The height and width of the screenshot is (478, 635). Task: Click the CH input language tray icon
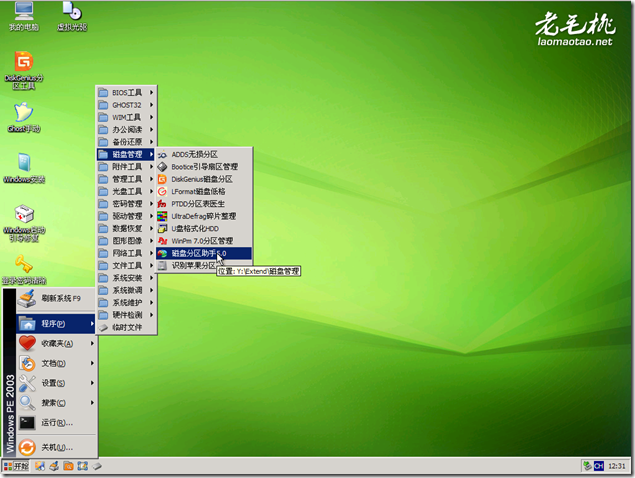pos(598,466)
